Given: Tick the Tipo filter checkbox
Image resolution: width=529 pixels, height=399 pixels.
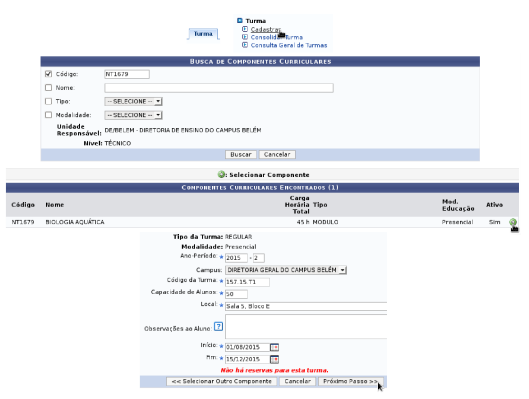Looking at the screenshot, I should pyautogui.click(x=48, y=101).
